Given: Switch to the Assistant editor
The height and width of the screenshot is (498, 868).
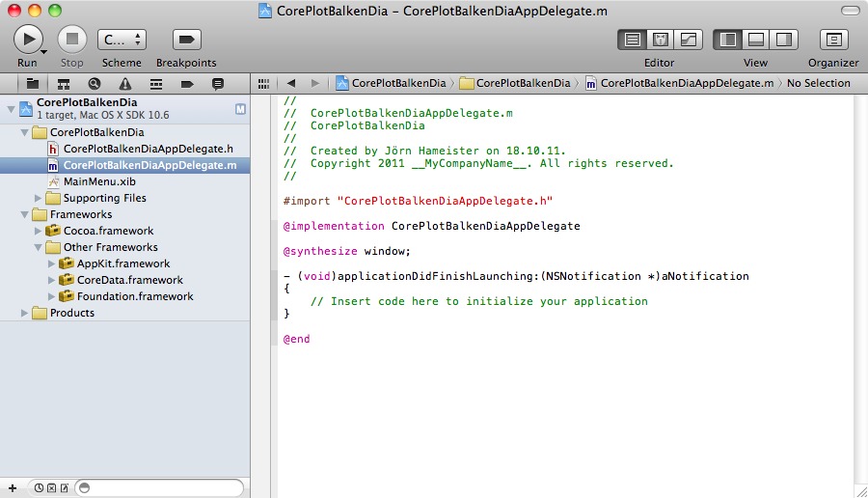Looking at the screenshot, I should (661, 40).
